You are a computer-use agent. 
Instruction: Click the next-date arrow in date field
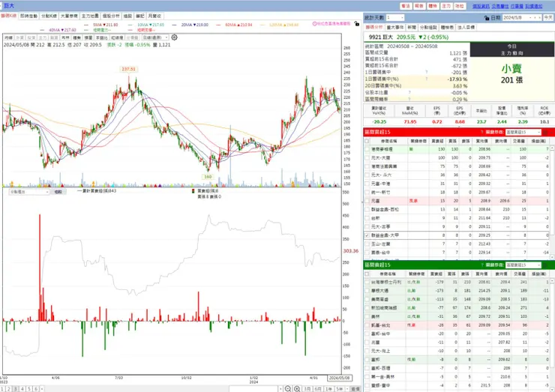539,18
